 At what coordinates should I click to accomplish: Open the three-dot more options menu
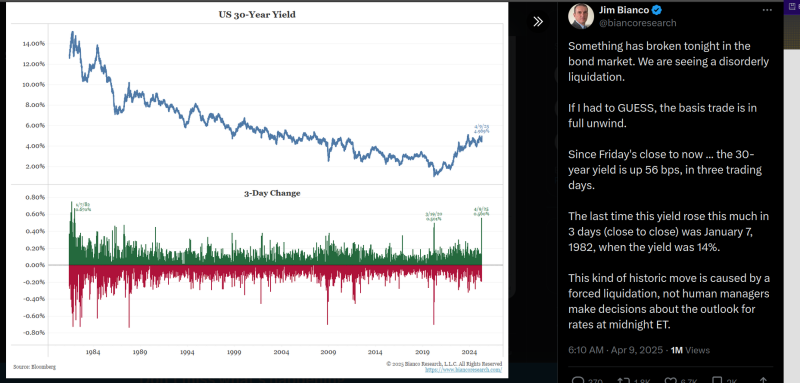pyautogui.click(x=767, y=10)
